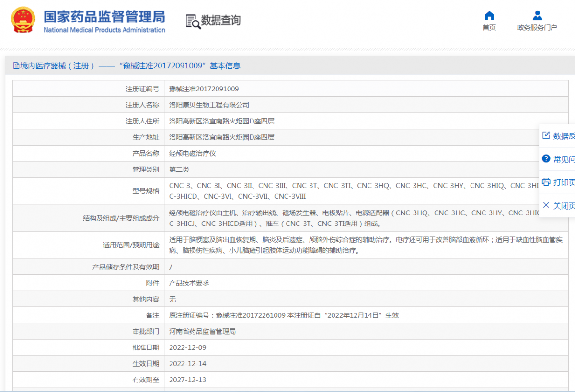Screen dimensions: 575x392
Task: Click the 关闭页面 X icon
Action: (x=546, y=205)
